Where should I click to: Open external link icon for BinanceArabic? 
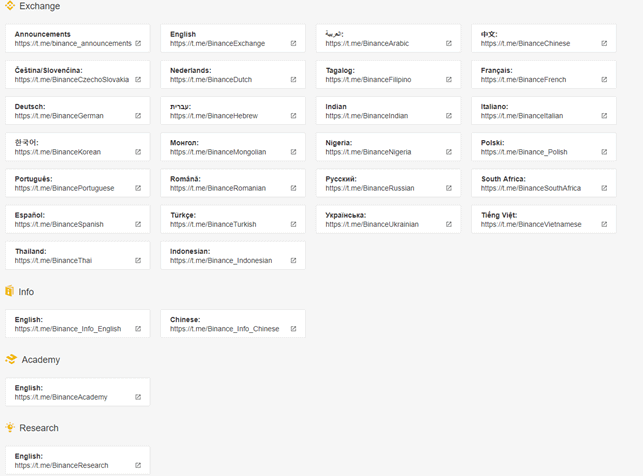coord(449,43)
